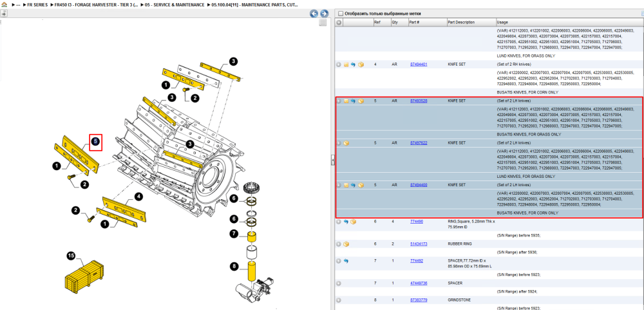The height and width of the screenshot is (310, 644).
Task: Select the gray circle for part 87497622
Action: tap(339, 143)
